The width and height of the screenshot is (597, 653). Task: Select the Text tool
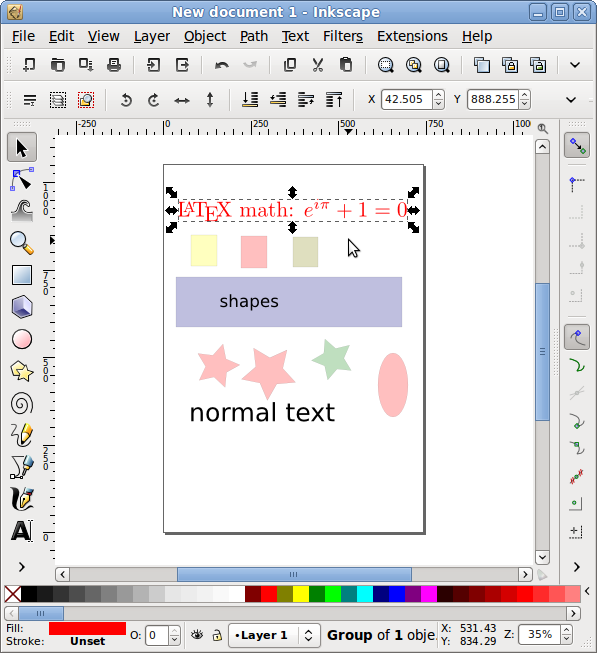tap(22, 531)
